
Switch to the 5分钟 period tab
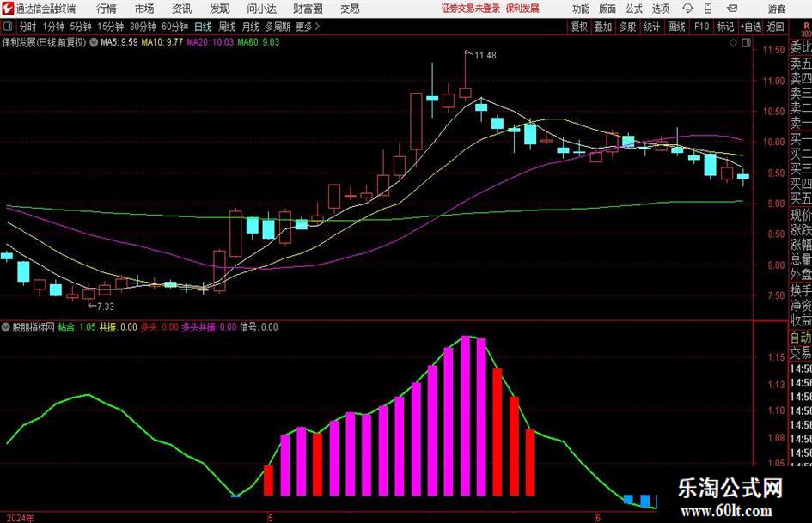tap(80, 27)
